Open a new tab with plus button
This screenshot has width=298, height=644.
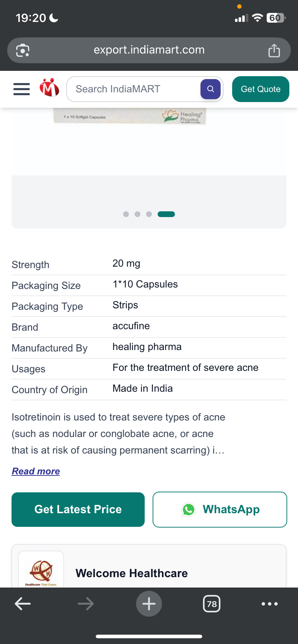click(x=149, y=604)
